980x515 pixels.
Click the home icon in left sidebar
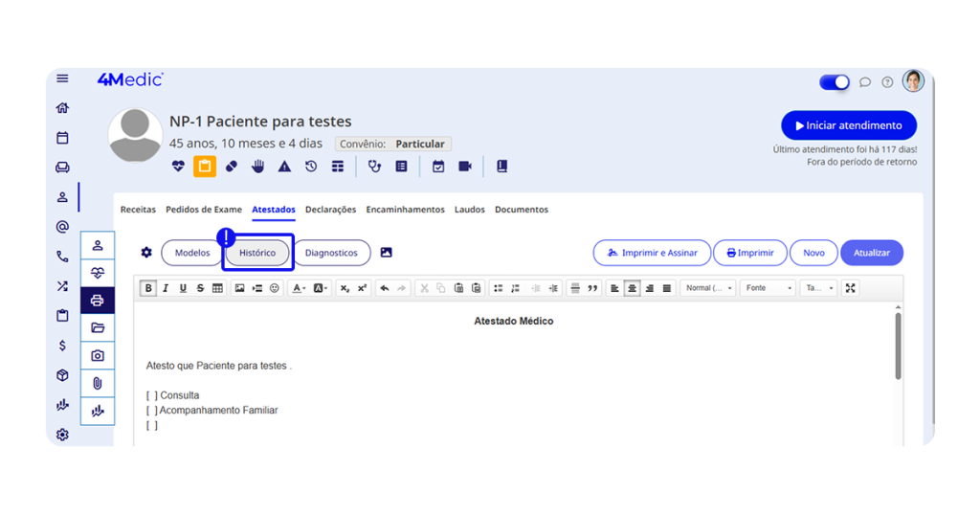tap(62, 108)
